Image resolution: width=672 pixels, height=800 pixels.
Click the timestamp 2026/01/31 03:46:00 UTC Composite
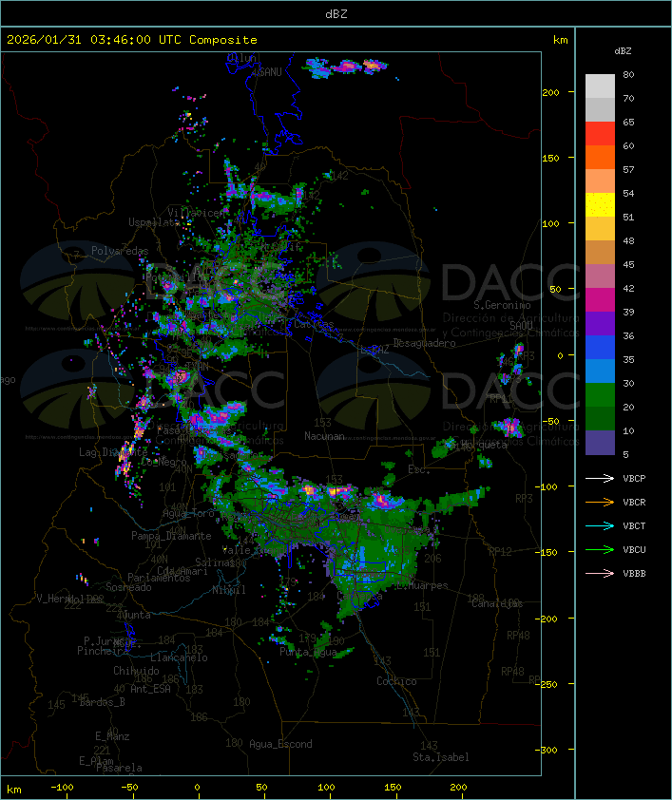pyautogui.click(x=132, y=40)
